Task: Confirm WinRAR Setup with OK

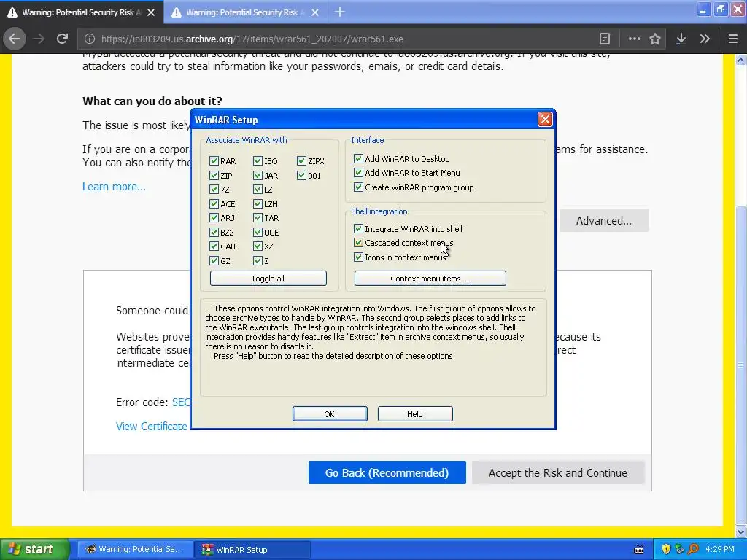Action: tap(330, 414)
